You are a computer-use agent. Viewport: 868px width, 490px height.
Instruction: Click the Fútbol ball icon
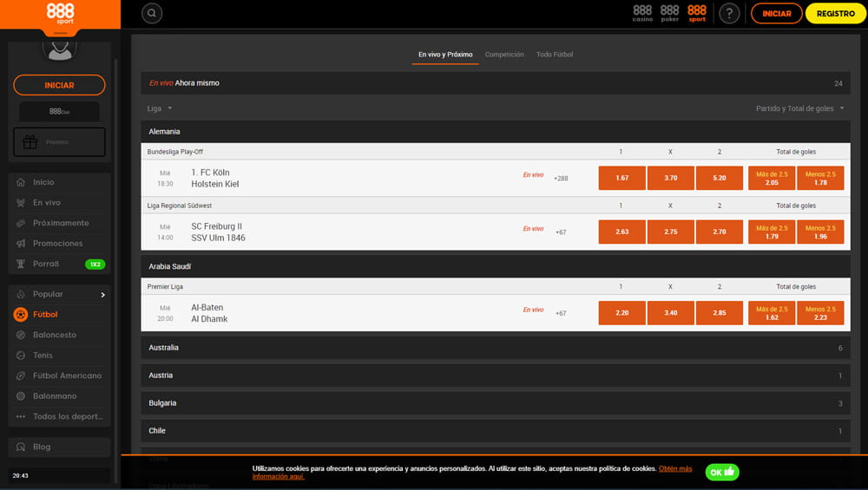click(21, 314)
